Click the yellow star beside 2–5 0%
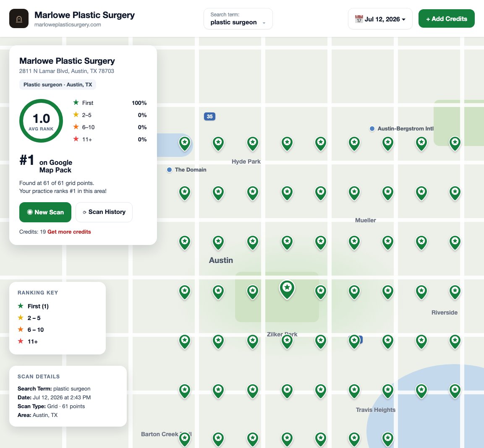Viewport: 484px width, 448px height. point(76,115)
